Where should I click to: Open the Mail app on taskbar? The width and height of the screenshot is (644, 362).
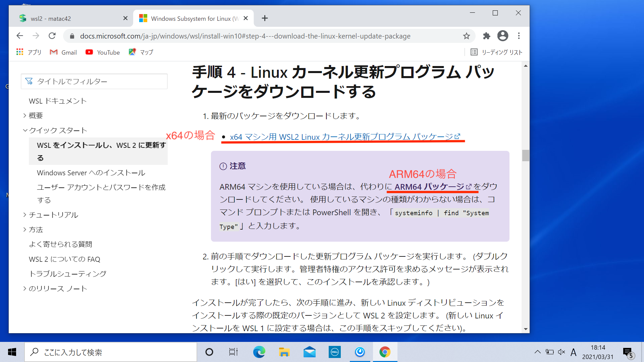pos(309,352)
